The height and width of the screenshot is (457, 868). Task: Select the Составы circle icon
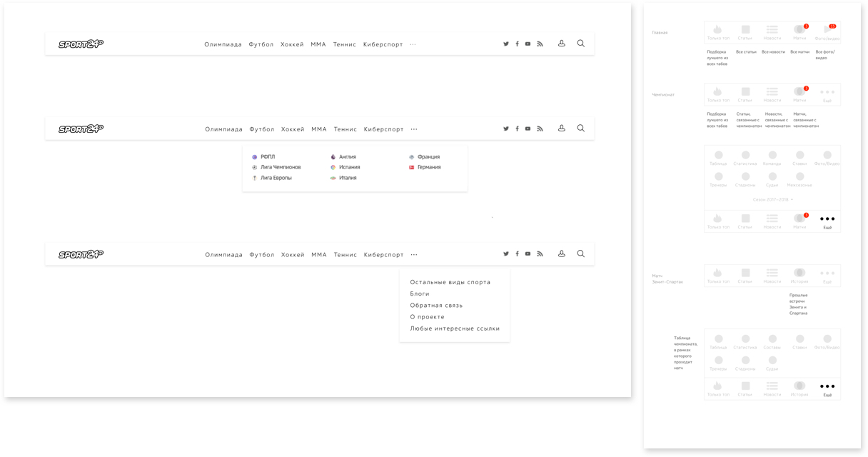(x=772, y=339)
